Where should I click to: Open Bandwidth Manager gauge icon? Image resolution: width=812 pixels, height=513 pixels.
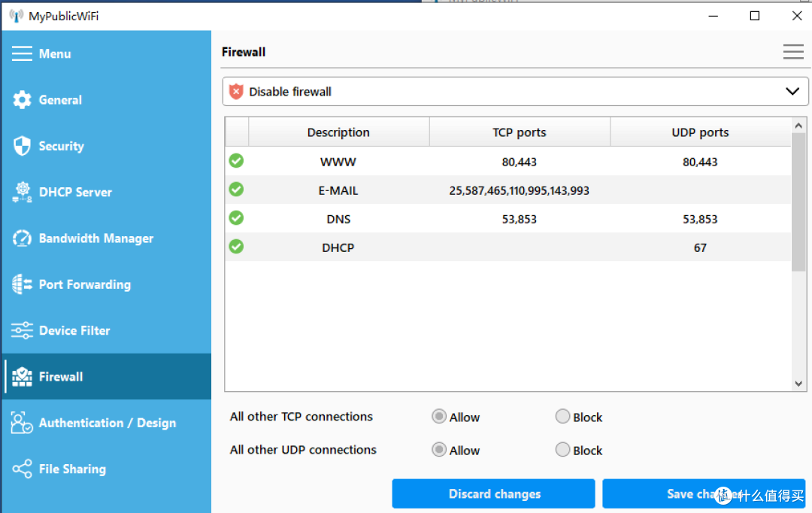pyautogui.click(x=22, y=238)
